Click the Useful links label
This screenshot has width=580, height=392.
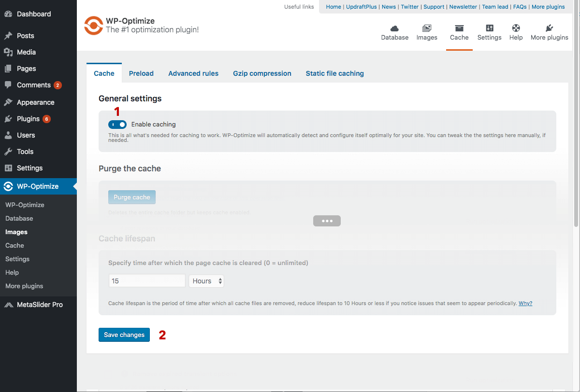[x=299, y=7]
